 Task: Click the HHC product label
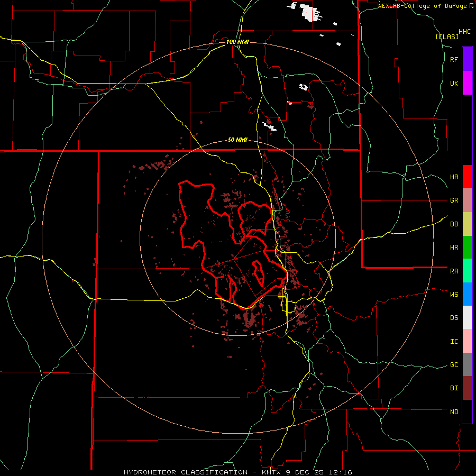(x=464, y=32)
